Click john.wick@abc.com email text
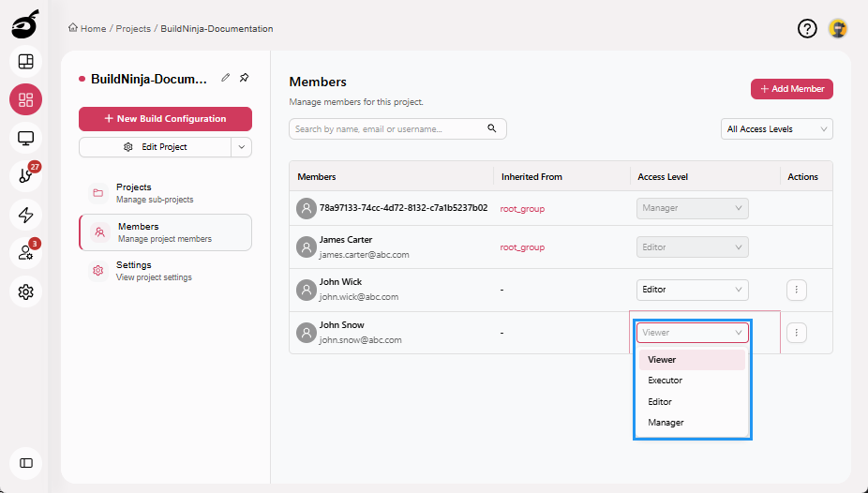Viewport: 868px width, 493px height. (x=359, y=297)
